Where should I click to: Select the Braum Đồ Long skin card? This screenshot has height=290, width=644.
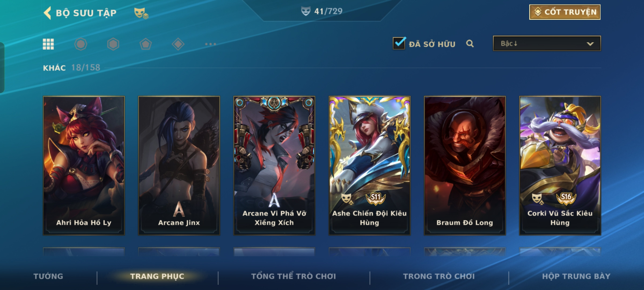pos(465,166)
